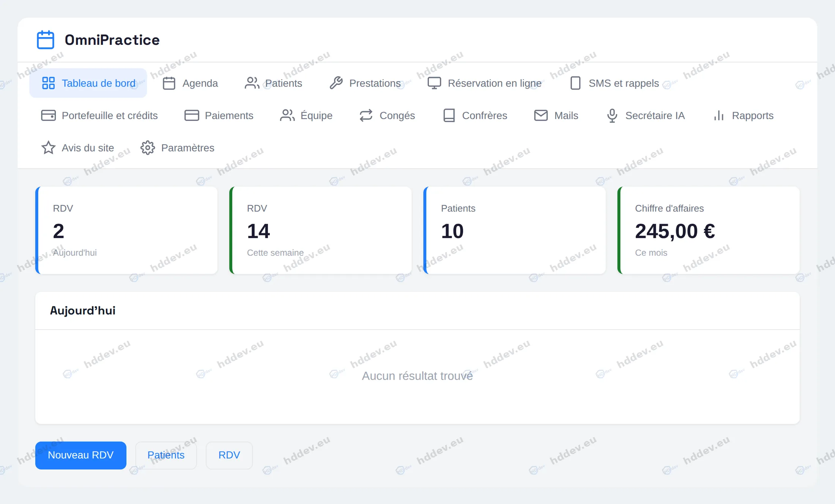Click the Patients shortcut button at bottom
Viewport: 835px width, 504px height.
166,455
